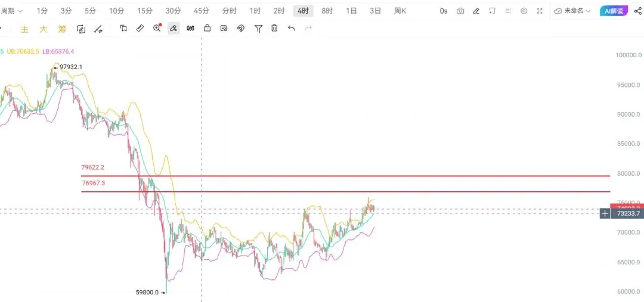Share the chart
Image resolution: width=644 pixels, height=302 pixels.
pos(638,11)
